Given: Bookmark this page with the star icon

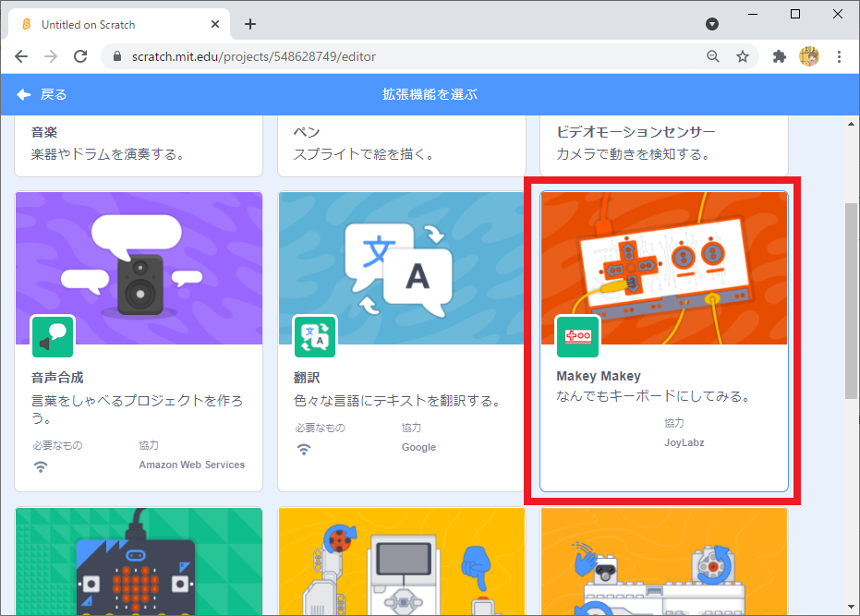Looking at the screenshot, I should coord(743,56).
